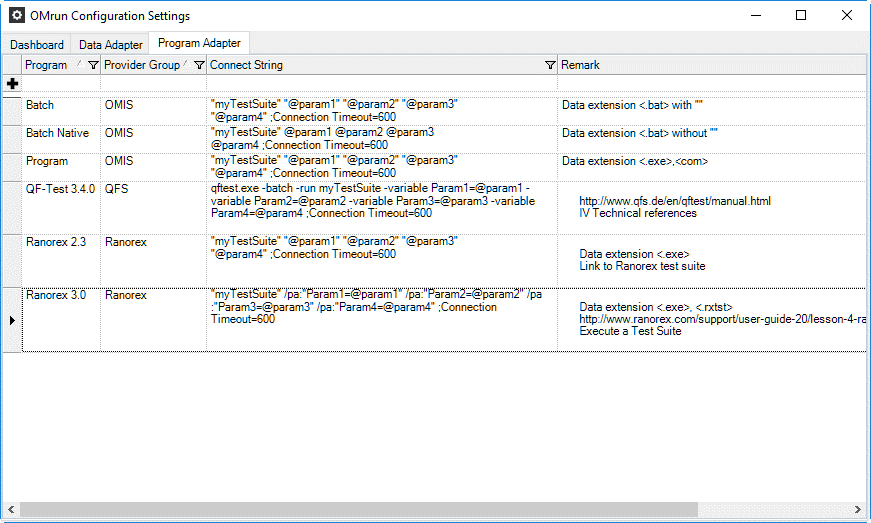The height and width of the screenshot is (523, 871).
Task: Close the OMrun Configuration Settings window
Action: (x=847, y=15)
